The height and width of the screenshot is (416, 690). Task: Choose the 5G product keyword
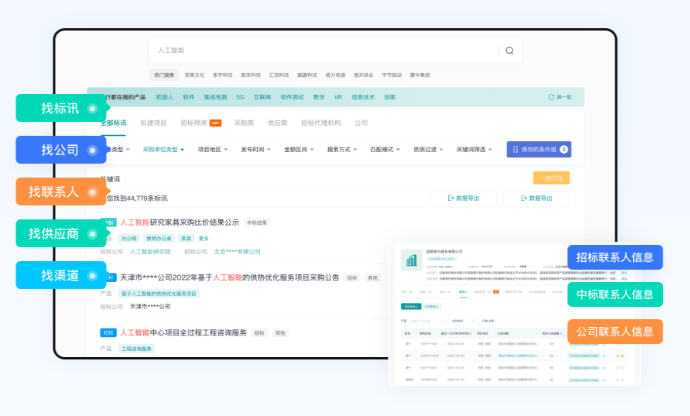tap(240, 97)
